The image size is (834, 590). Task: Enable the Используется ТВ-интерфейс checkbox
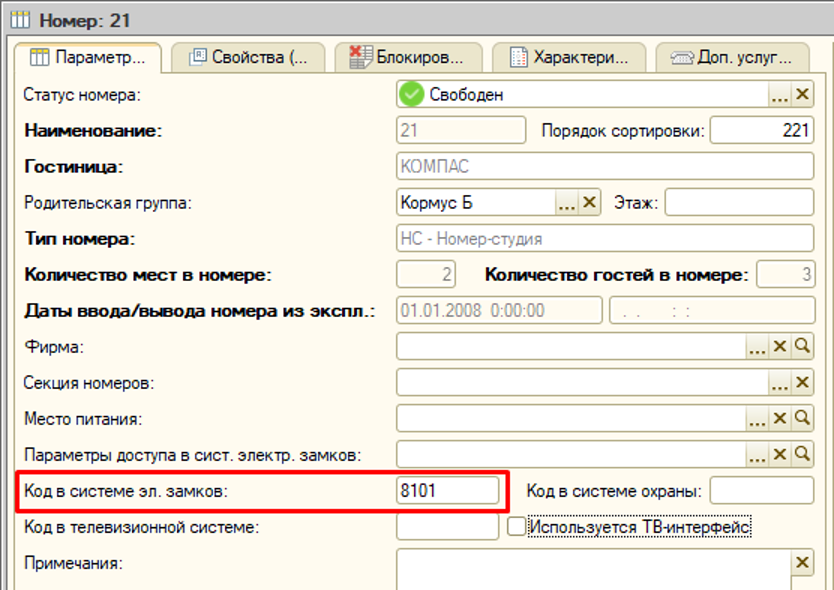516,526
